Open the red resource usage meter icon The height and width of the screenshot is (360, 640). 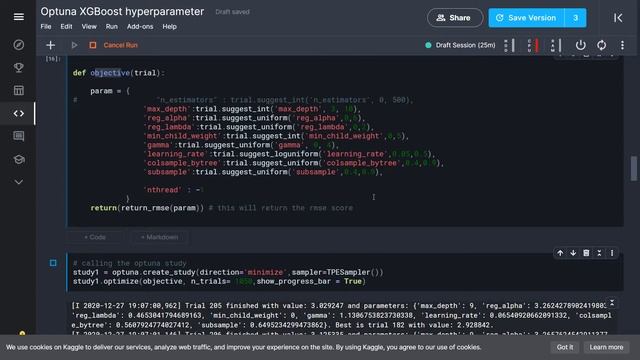(x=533, y=45)
